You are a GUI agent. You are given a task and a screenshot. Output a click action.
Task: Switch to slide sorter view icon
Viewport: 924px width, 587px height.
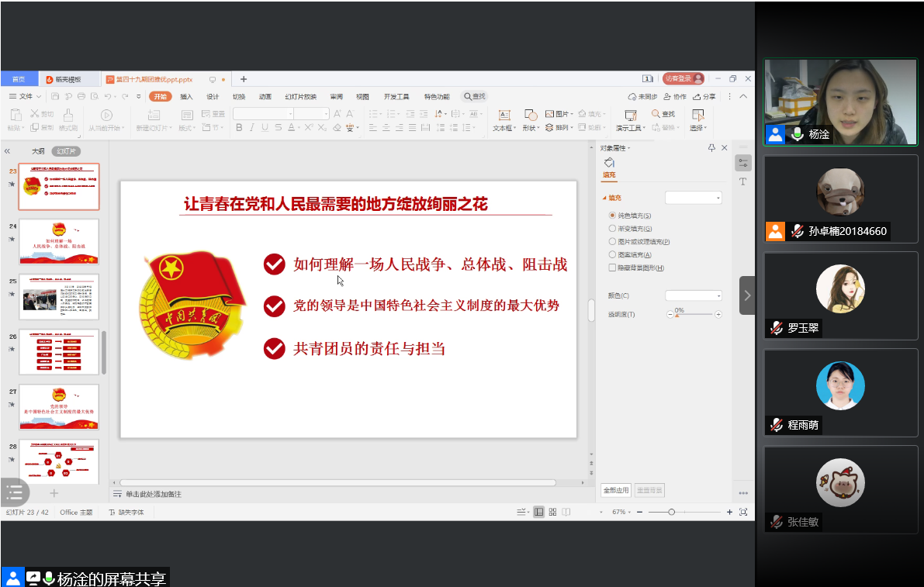[552, 513]
